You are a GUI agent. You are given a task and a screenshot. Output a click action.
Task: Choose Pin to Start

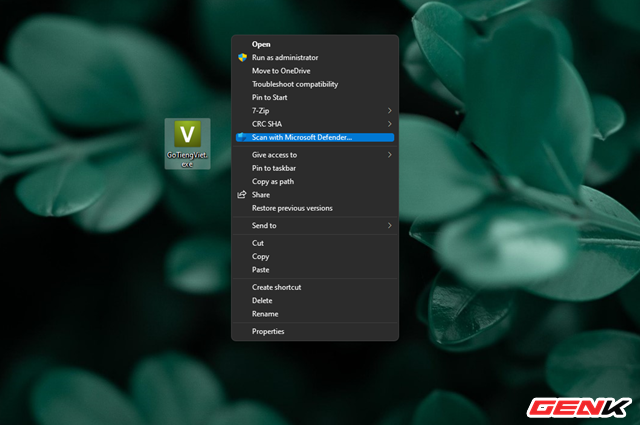point(315,98)
